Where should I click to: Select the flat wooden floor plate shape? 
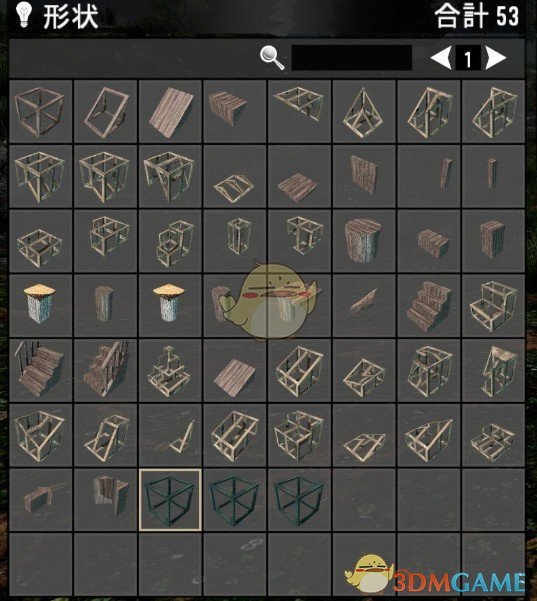299,176
